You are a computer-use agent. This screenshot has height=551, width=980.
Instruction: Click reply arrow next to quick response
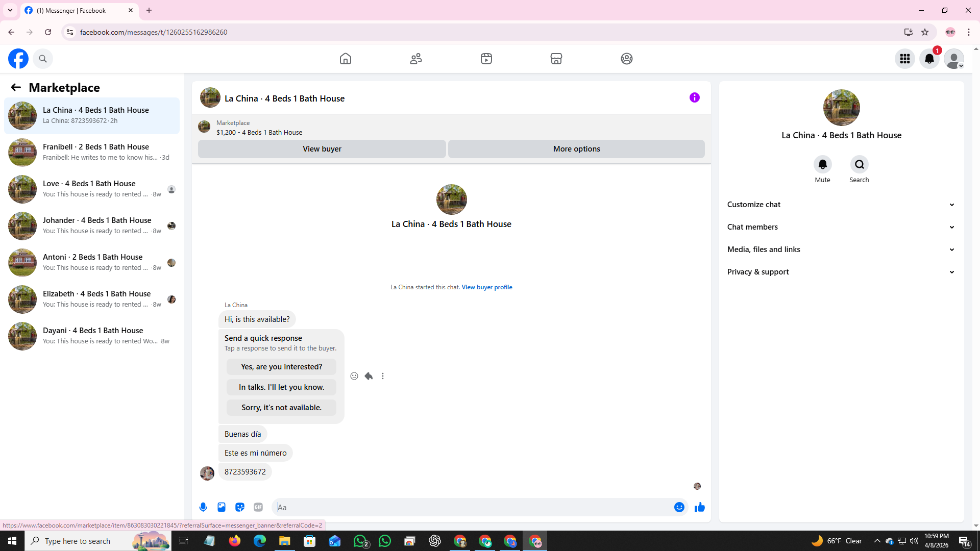point(369,376)
